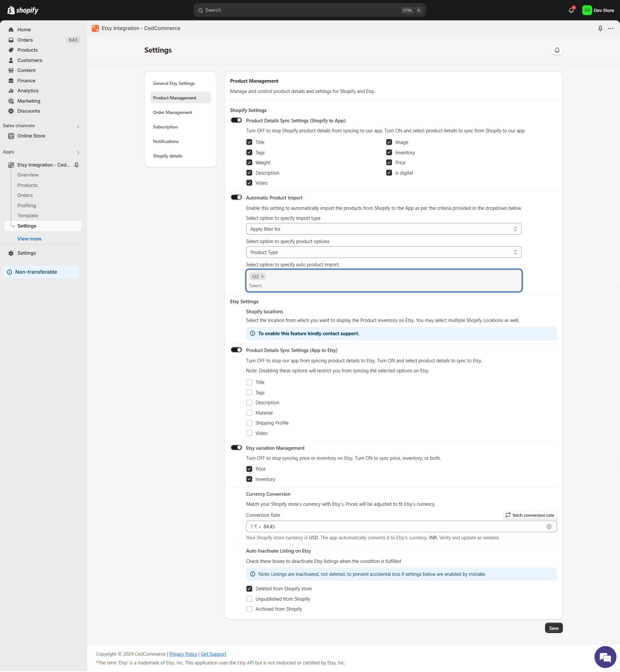Open the notifications bell in top bar
This screenshot has width=620, height=672.
point(571,10)
